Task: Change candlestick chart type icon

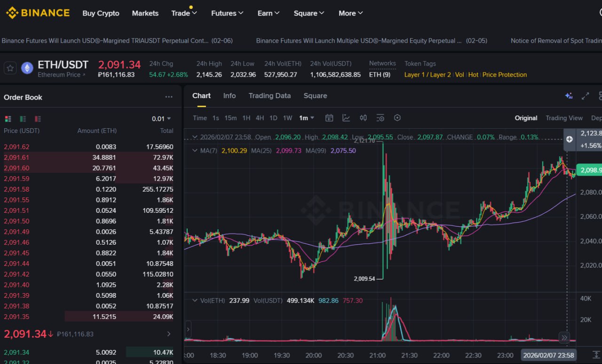Action: [363, 118]
